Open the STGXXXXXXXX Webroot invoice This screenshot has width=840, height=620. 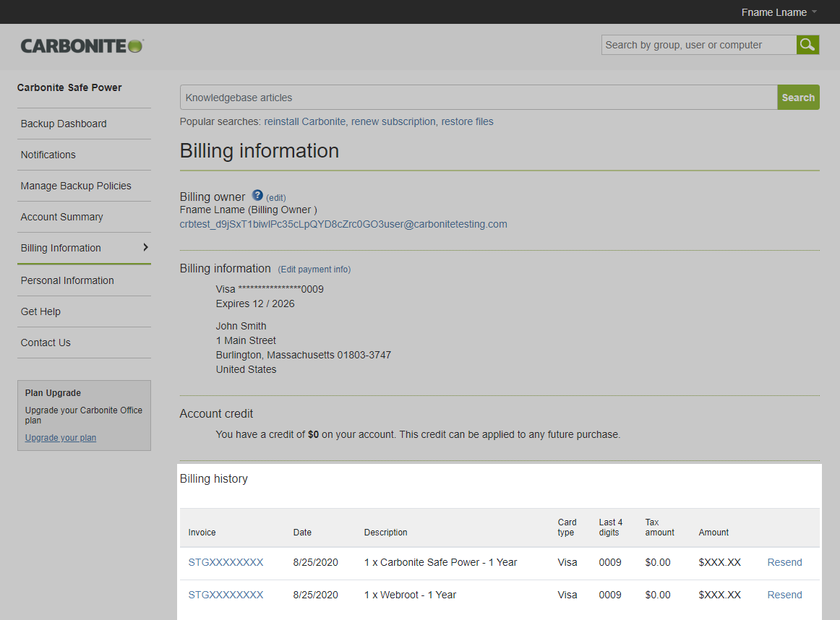pos(226,595)
